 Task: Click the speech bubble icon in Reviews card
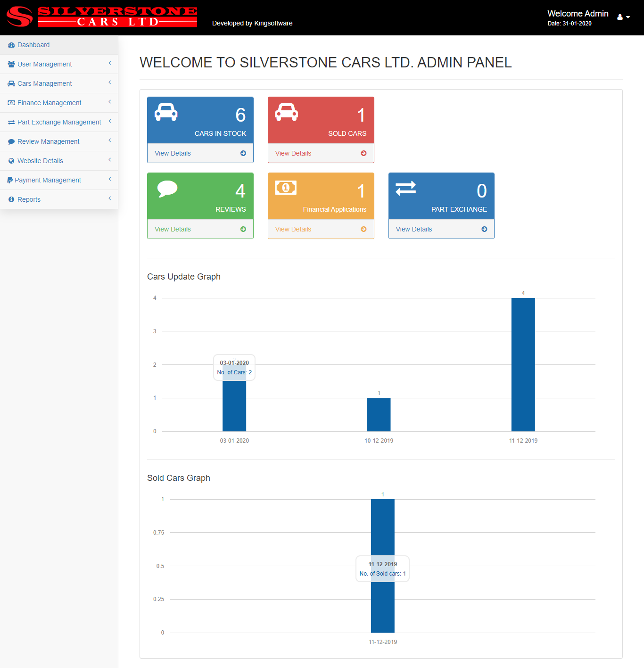coord(167,189)
